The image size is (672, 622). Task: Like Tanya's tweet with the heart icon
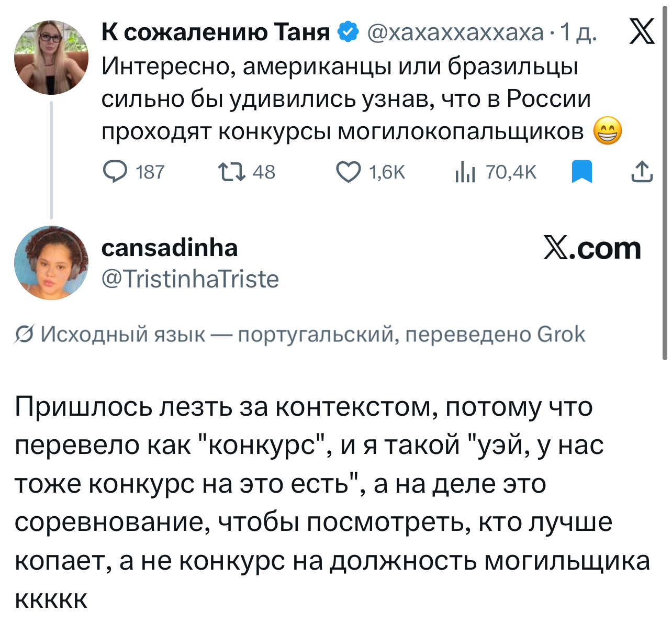(x=348, y=172)
